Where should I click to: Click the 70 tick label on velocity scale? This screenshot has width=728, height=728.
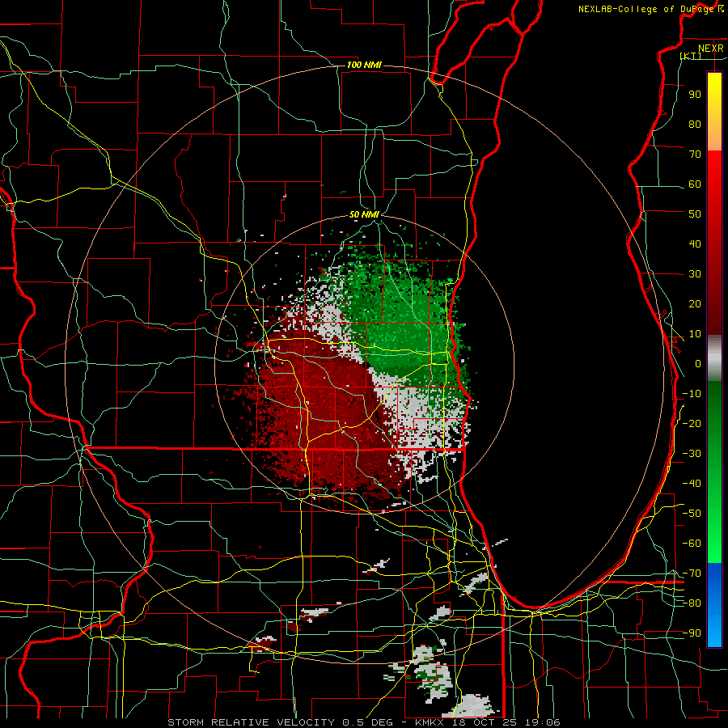click(695, 154)
